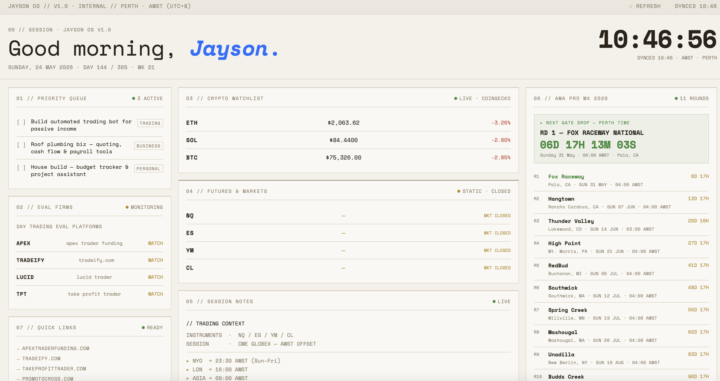Select the YM futures row
720x381 pixels.
tap(348, 251)
